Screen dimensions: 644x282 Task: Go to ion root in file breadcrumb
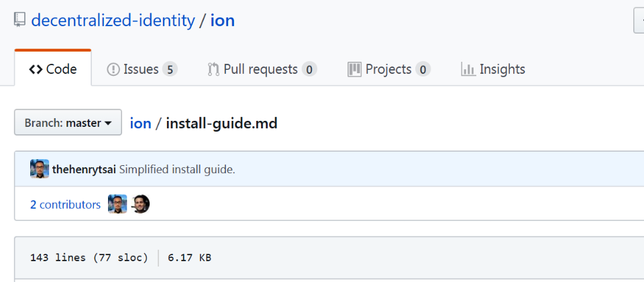tap(140, 123)
